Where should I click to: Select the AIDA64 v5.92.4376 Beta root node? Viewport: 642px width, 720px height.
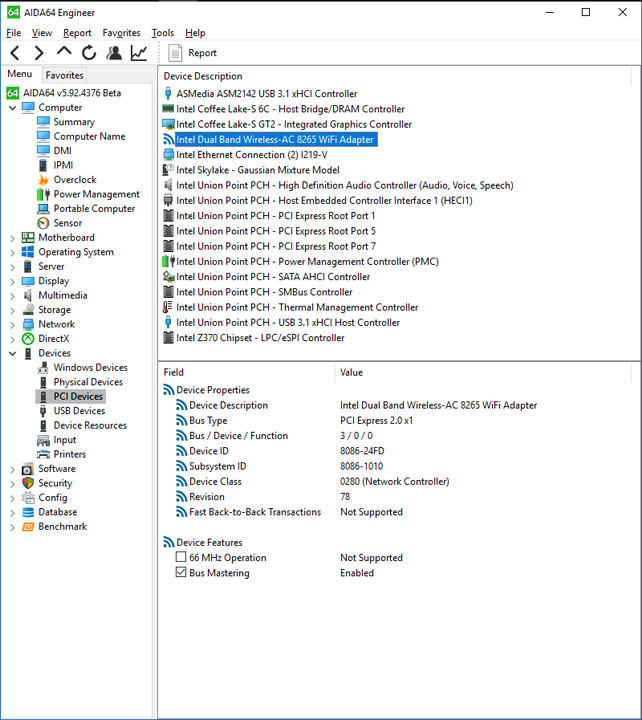[72, 93]
